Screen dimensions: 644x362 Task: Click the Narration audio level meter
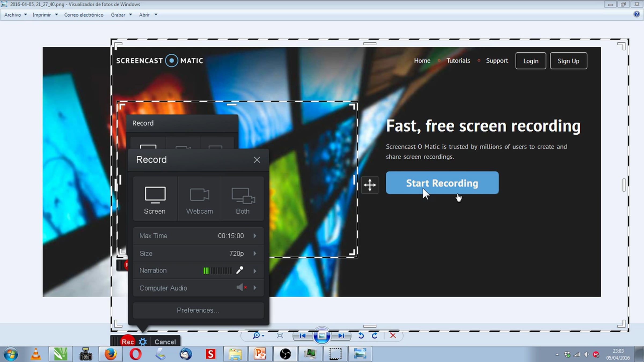point(218,271)
